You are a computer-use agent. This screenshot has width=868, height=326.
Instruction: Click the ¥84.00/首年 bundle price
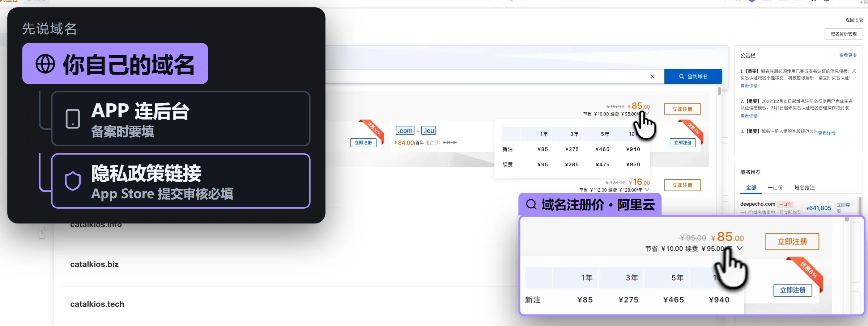(x=409, y=143)
